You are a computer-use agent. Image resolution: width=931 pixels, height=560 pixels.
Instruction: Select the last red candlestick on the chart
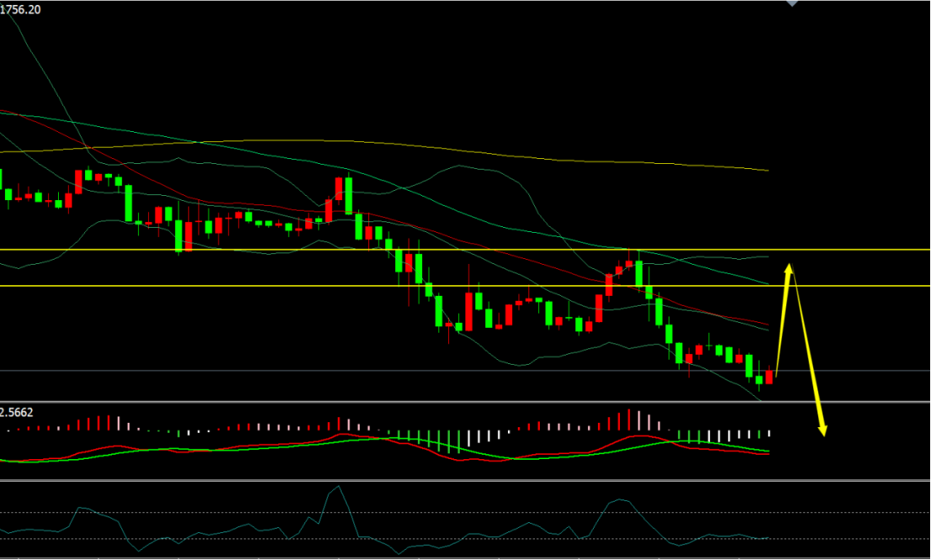tap(770, 377)
